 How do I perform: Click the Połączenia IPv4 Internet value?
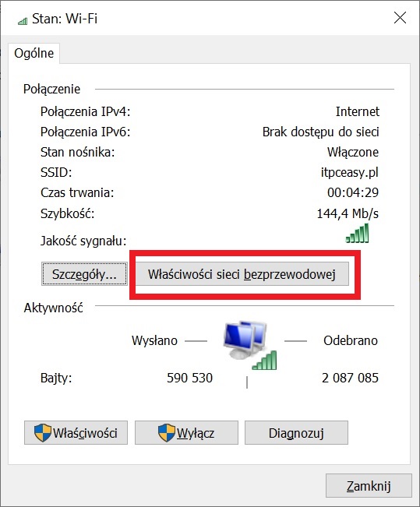click(357, 111)
